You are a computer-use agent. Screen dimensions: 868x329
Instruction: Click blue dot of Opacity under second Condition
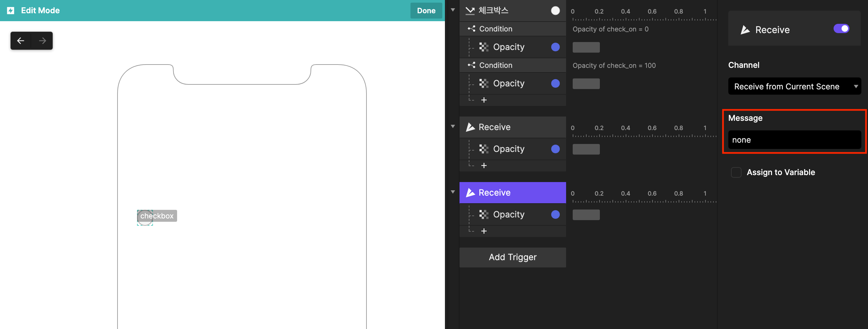pos(555,83)
